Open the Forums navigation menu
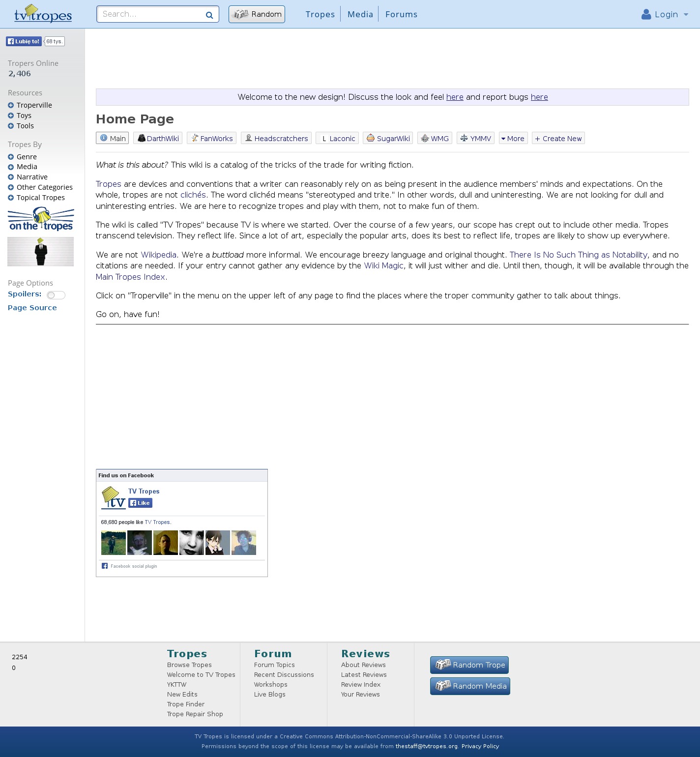This screenshot has width=700, height=757. (x=401, y=14)
